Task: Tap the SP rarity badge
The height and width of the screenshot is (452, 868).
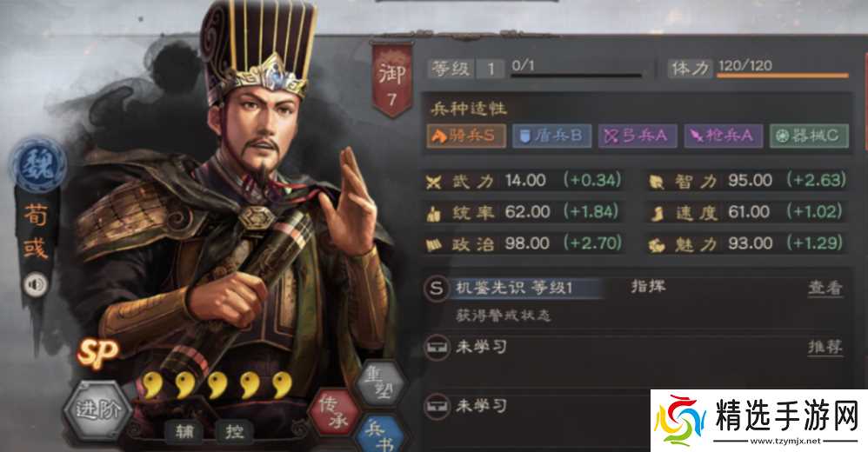Action: click(97, 353)
